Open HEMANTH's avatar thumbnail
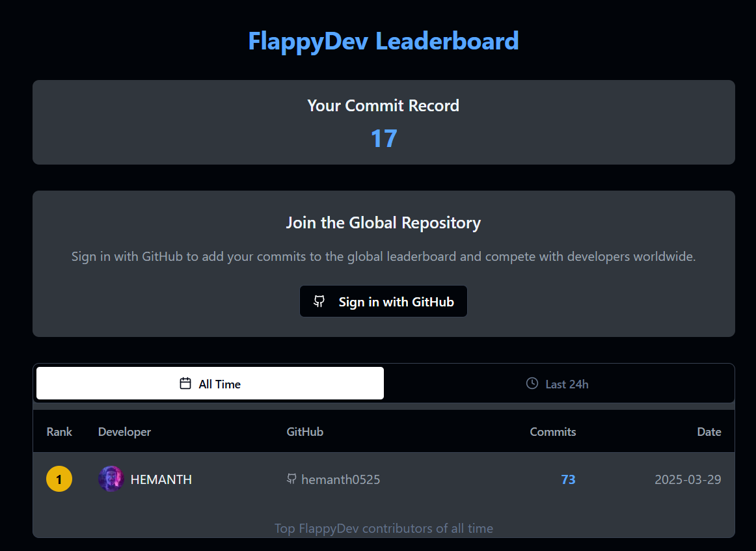The height and width of the screenshot is (551, 756). click(x=111, y=479)
